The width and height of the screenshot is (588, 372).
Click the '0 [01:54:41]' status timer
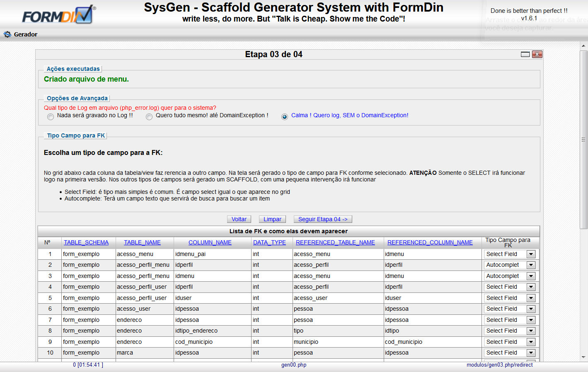pos(88,365)
